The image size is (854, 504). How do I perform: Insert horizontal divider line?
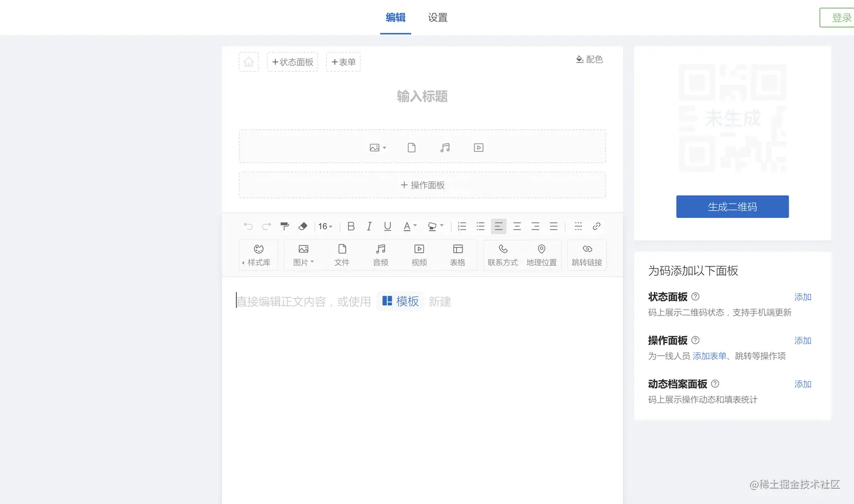tap(578, 226)
